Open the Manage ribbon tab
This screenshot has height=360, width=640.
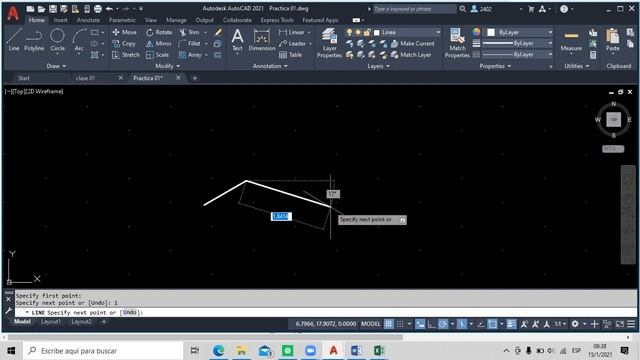point(176,20)
